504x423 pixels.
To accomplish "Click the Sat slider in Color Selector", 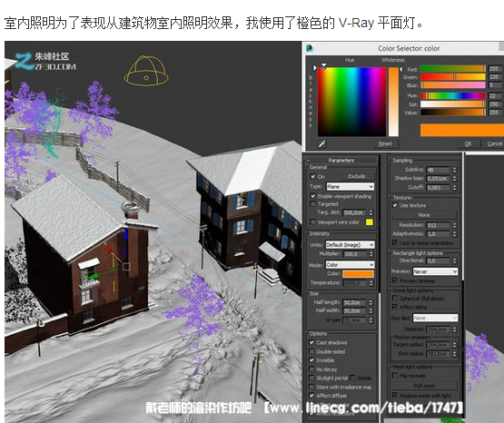I will point(453,104).
